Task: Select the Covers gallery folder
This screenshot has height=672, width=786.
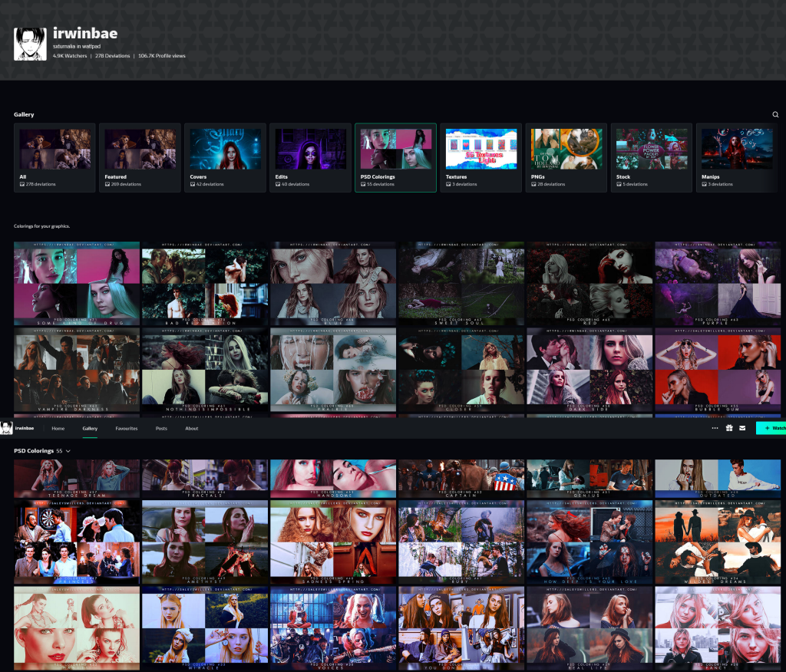Action: pos(225,157)
